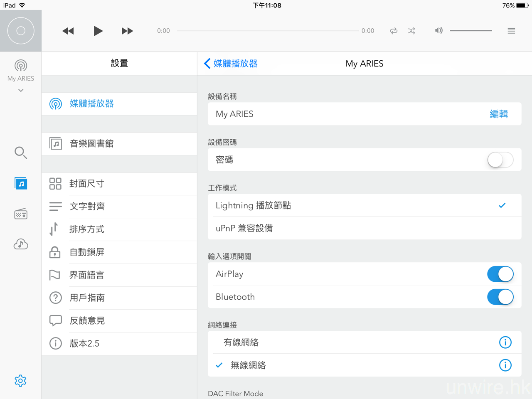Expand the device list chevron under My ARIES
The width and height of the screenshot is (532, 399).
21,90
